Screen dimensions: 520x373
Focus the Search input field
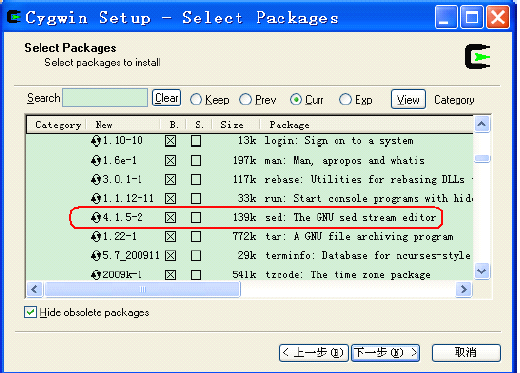pos(105,98)
